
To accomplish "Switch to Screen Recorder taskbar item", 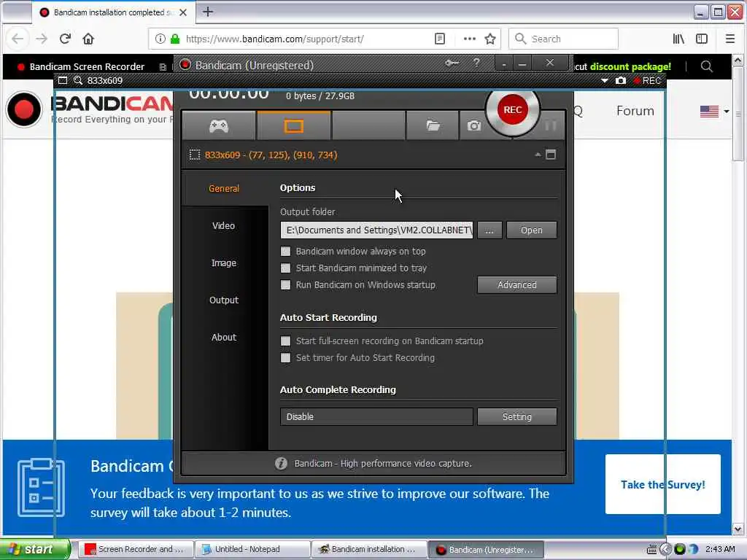I will tap(136, 549).
